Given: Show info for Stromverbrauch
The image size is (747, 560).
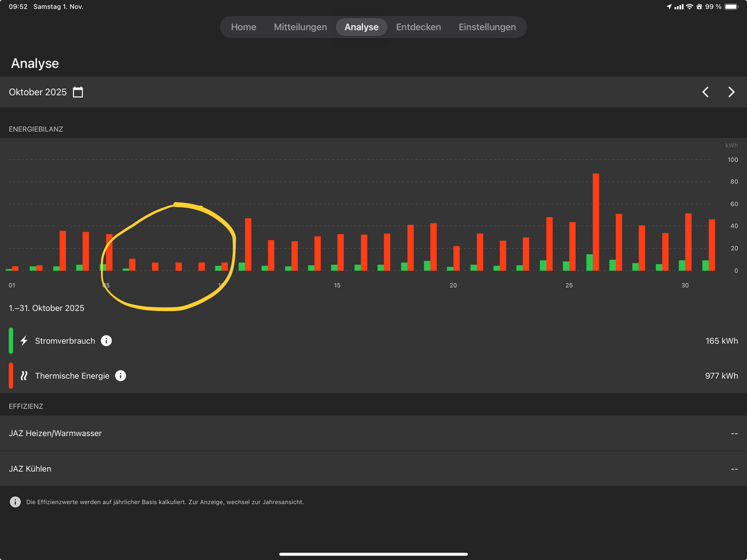Looking at the screenshot, I should (x=106, y=341).
